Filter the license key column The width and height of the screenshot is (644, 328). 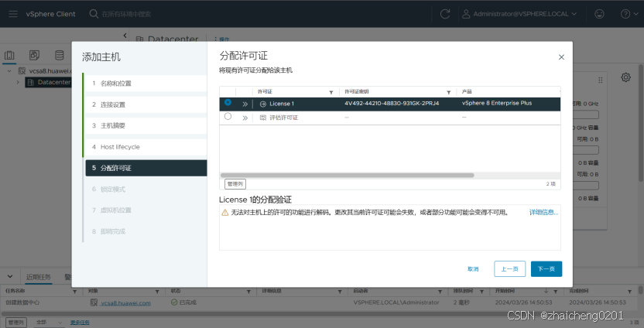[x=448, y=92]
